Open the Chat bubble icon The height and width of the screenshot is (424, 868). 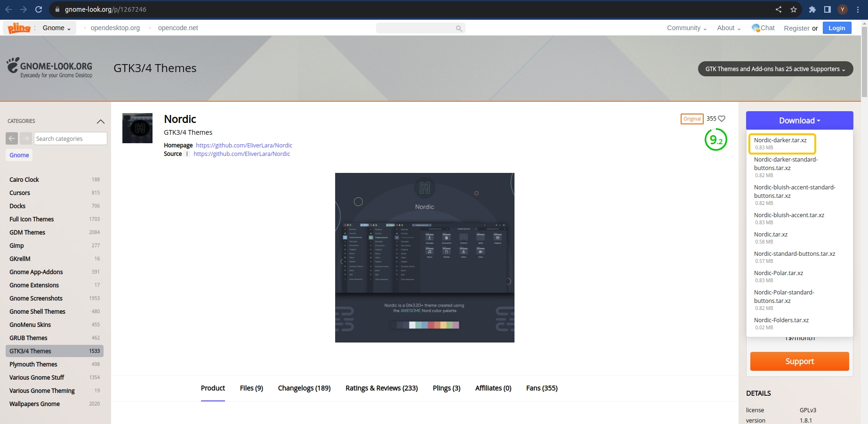(x=756, y=28)
